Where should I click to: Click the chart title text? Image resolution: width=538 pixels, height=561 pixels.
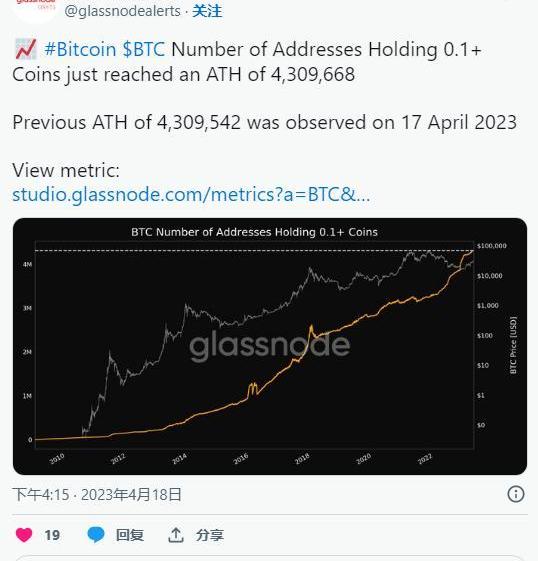click(x=254, y=232)
